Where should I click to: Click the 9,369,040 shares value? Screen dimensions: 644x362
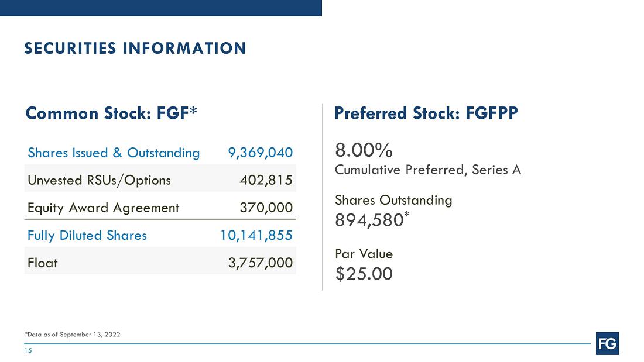click(x=260, y=153)
